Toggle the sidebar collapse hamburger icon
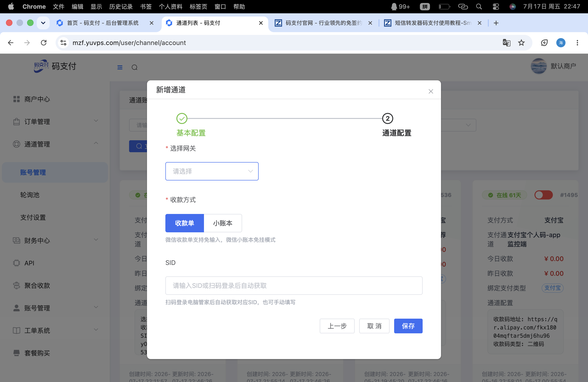This screenshot has width=588, height=382. click(x=120, y=67)
